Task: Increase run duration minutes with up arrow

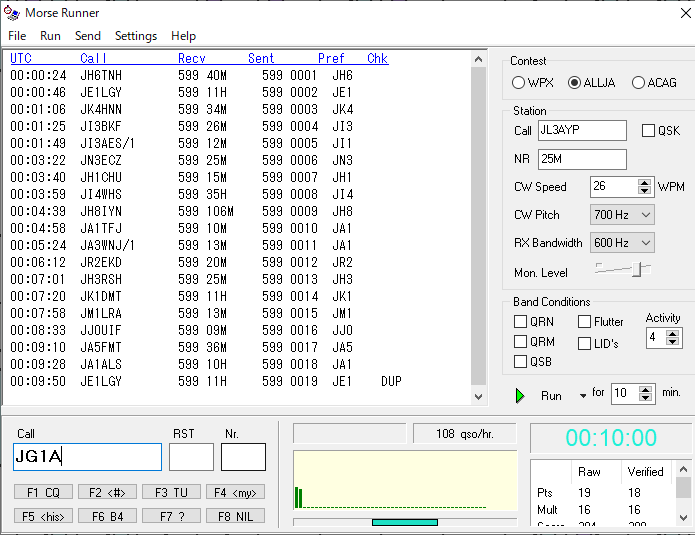Action: [x=645, y=389]
